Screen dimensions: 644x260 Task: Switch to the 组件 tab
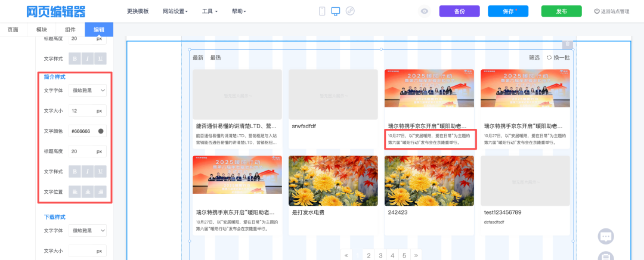click(x=70, y=30)
